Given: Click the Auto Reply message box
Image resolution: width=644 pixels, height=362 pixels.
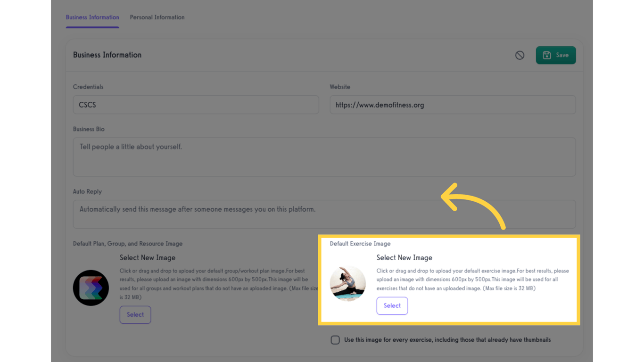Looking at the screenshot, I should pos(324,214).
